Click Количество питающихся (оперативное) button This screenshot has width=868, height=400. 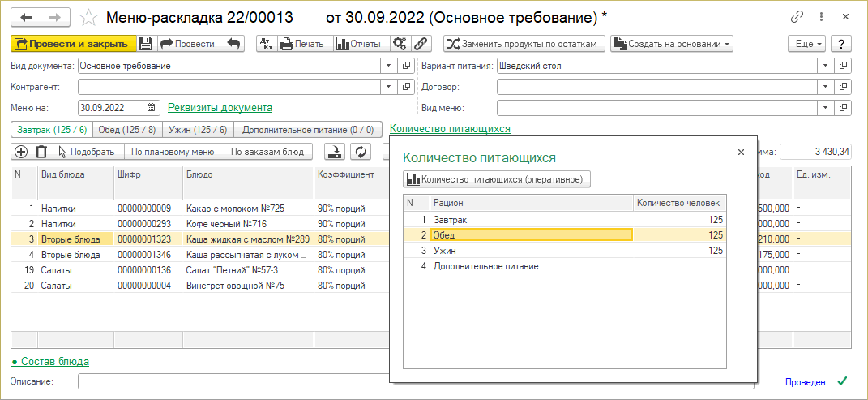click(x=497, y=179)
